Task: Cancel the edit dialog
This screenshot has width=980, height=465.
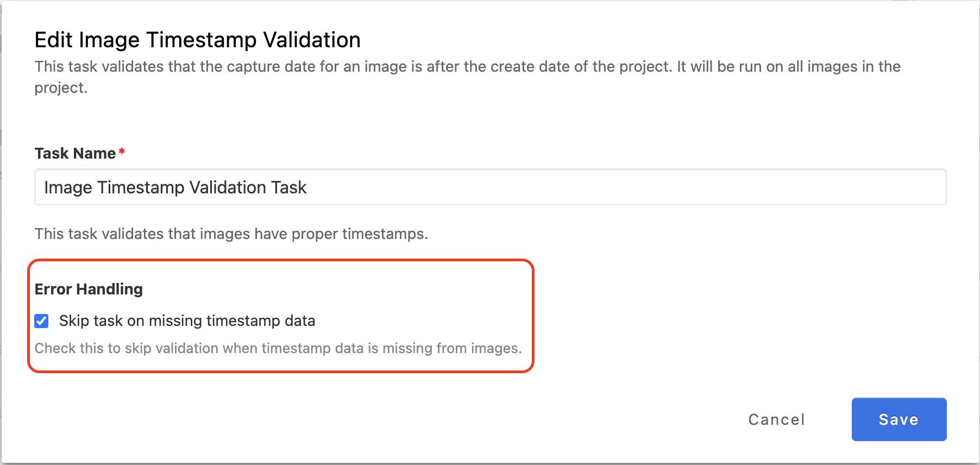Action: click(x=776, y=419)
